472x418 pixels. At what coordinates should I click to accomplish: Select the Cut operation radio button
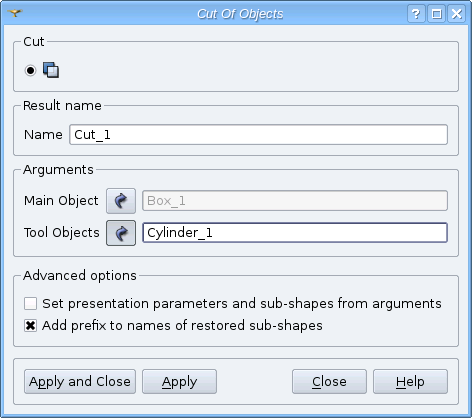click(x=30, y=71)
